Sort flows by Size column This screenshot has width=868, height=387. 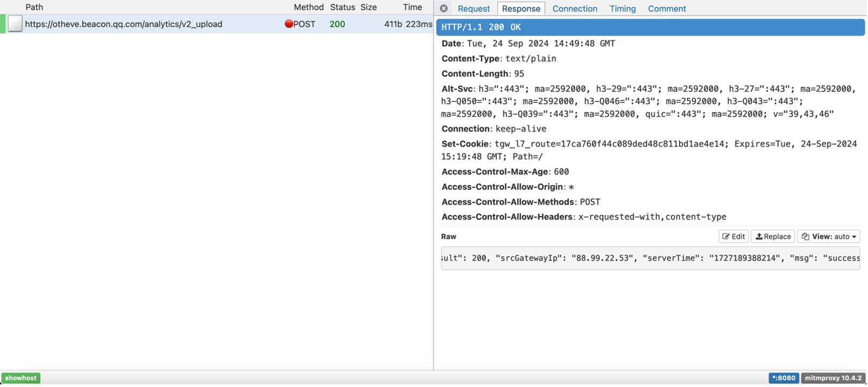click(x=368, y=7)
